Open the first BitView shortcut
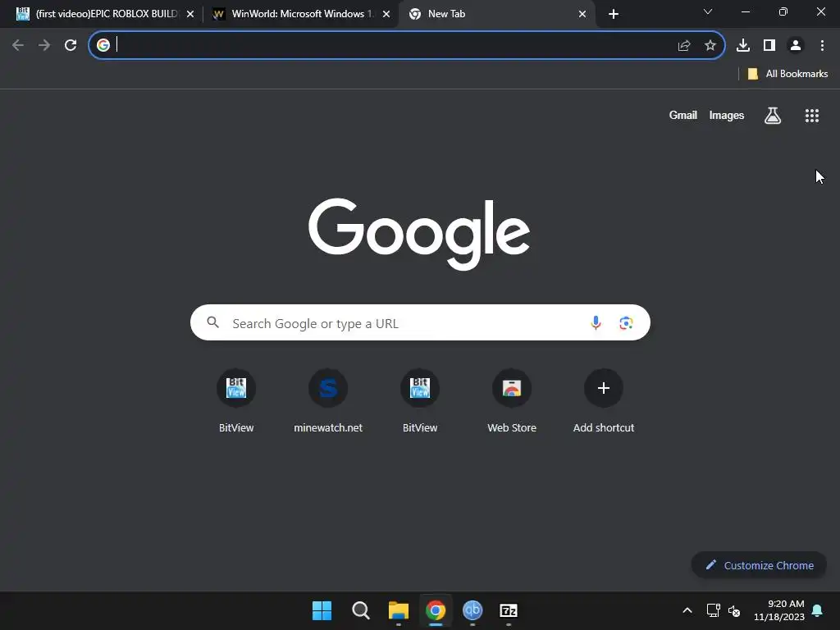Viewport: 840px width, 630px height. [236, 400]
